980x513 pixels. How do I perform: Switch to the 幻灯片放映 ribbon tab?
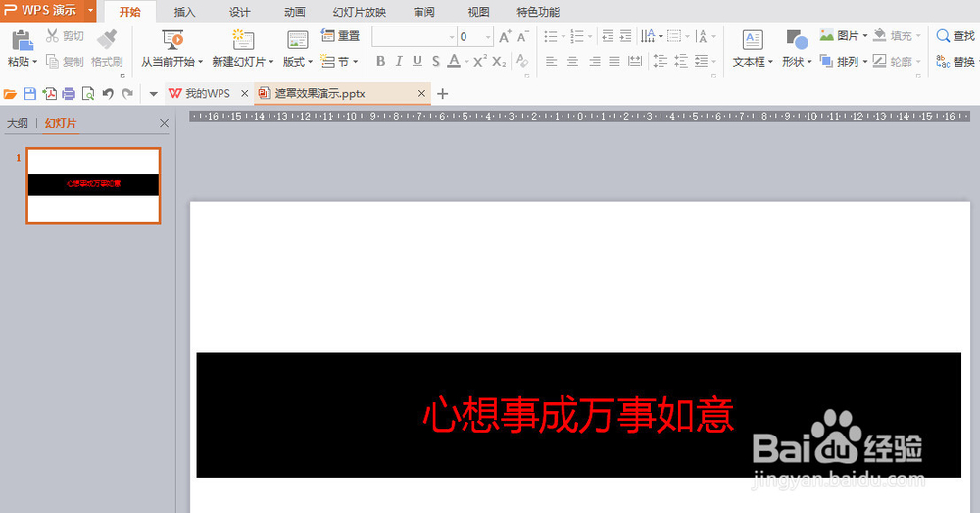click(x=360, y=12)
